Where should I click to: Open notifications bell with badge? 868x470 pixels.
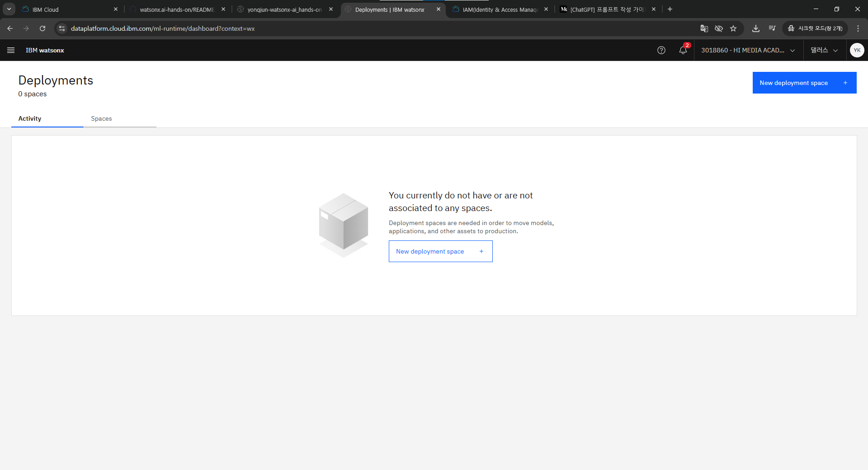683,50
